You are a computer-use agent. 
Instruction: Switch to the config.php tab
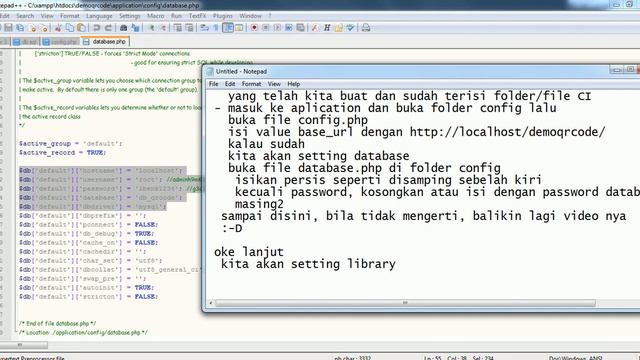pos(60,42)
